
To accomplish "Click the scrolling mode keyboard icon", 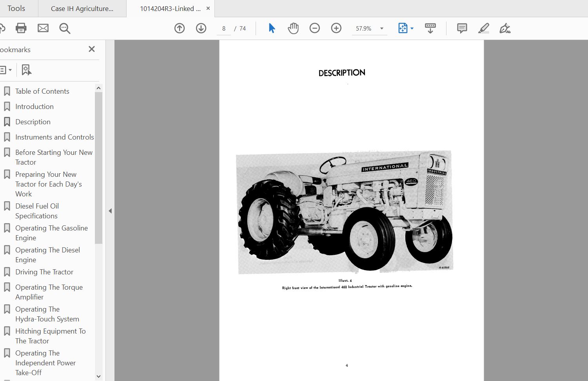I will (430, 28).
